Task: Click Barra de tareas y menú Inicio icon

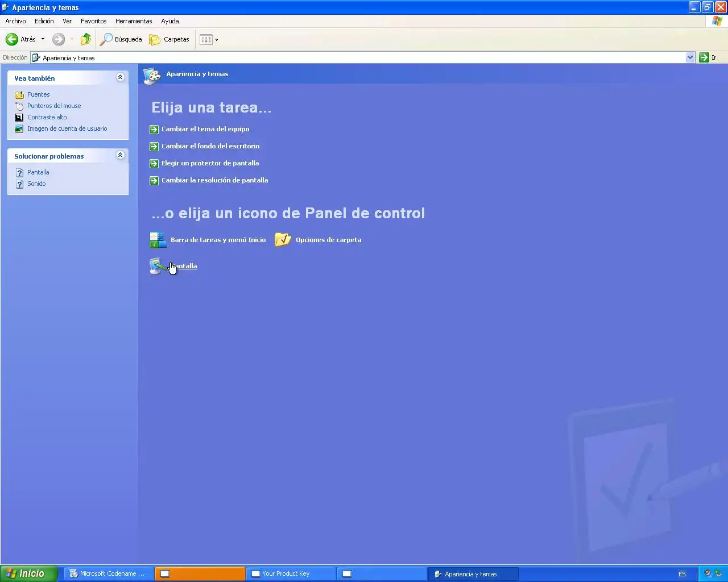Action: coord(158,240)
